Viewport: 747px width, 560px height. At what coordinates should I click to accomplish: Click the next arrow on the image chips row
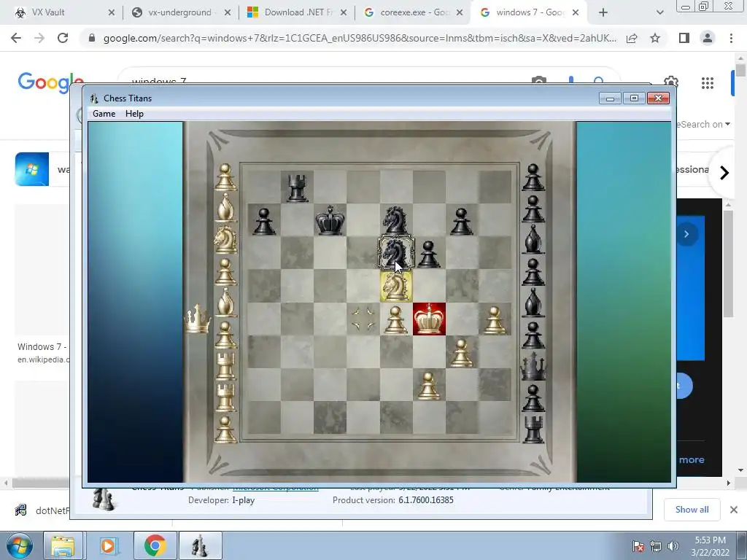click(x=724, y=172)
